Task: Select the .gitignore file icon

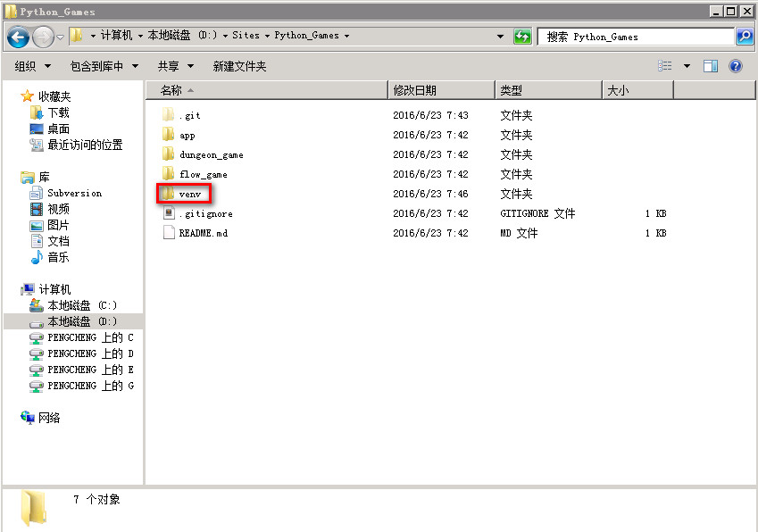Action: pos(168,213)
